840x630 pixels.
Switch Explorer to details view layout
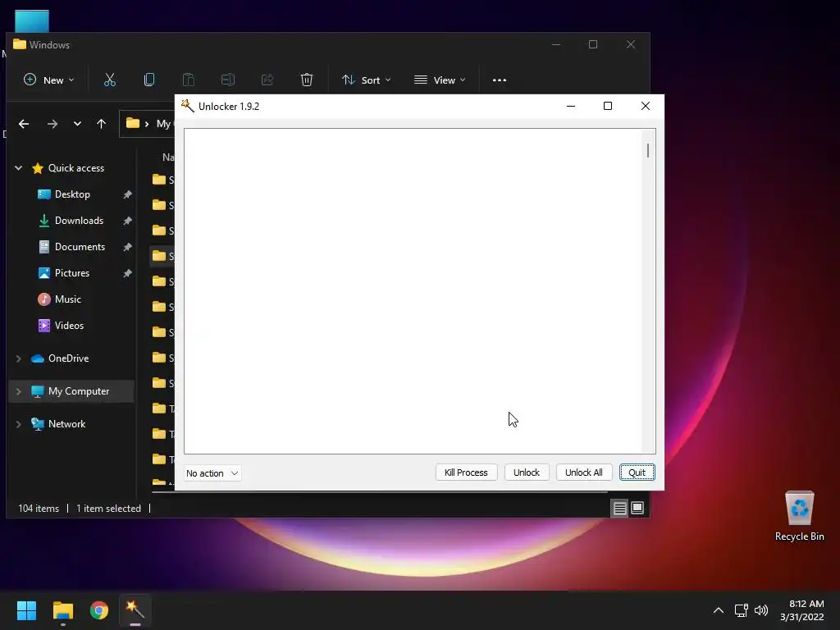[620, 508]
